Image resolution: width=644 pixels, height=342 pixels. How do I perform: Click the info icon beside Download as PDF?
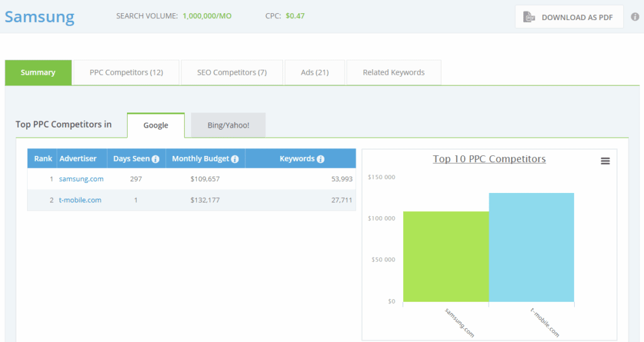click(x=635, y=17)
